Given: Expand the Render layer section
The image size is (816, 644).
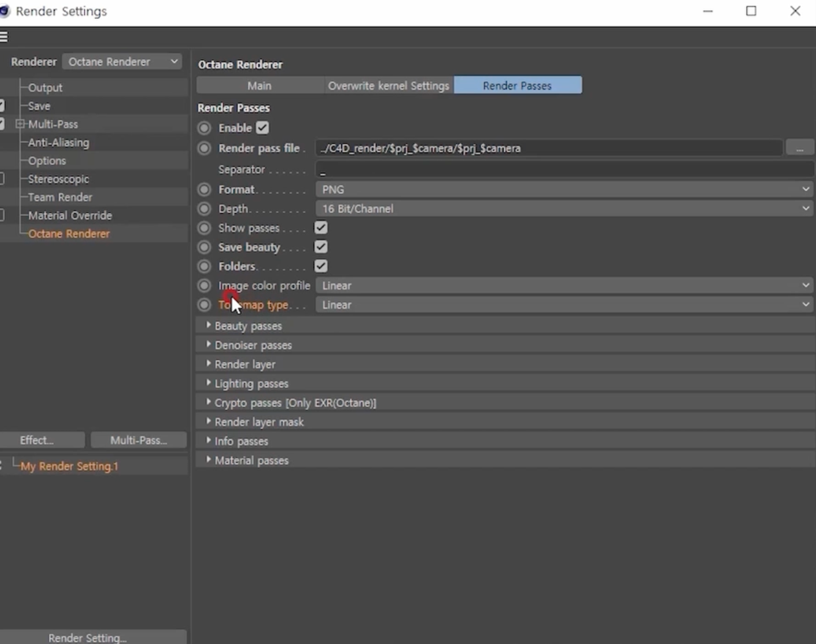Looking at the screenshot, I should click(209, 364).
